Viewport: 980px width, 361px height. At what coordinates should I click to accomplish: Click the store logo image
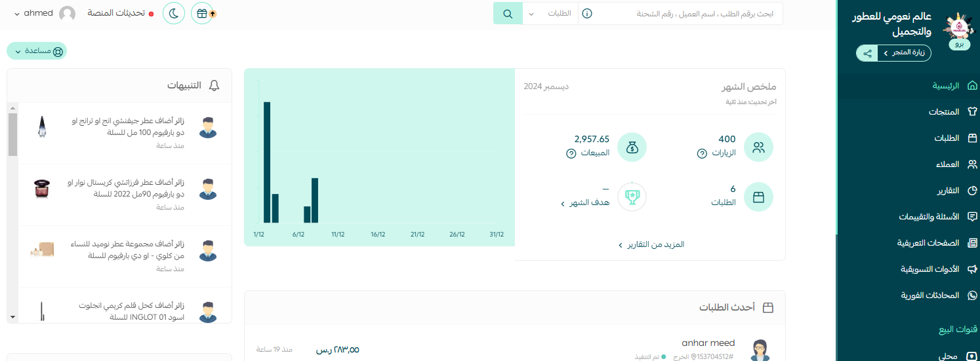coord(958,27)
